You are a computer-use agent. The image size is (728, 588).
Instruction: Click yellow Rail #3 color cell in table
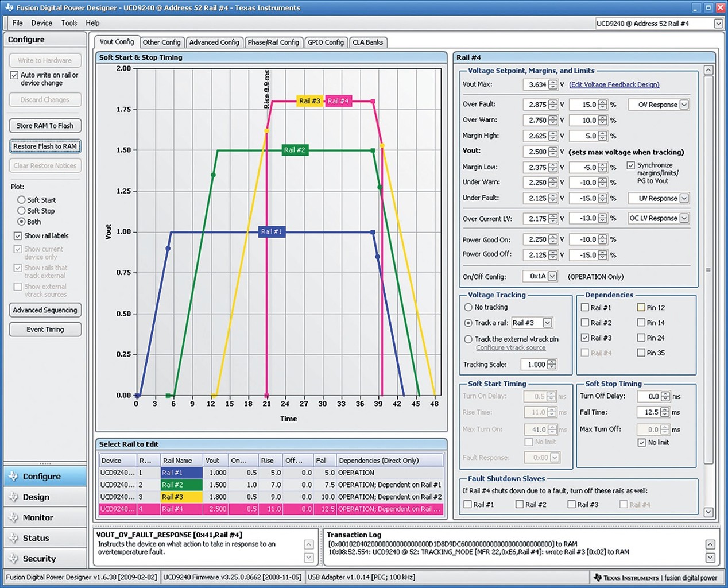click(x=181, y=497)
